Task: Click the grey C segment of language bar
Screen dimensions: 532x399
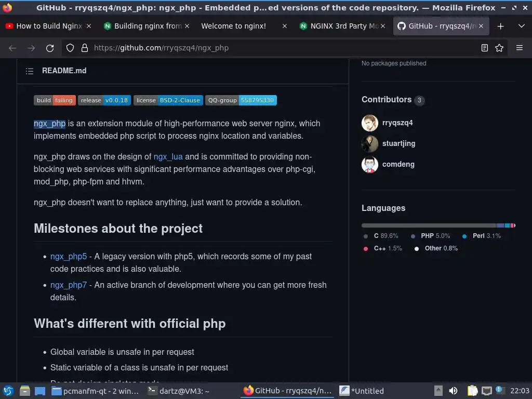Action: coord(429,225)
